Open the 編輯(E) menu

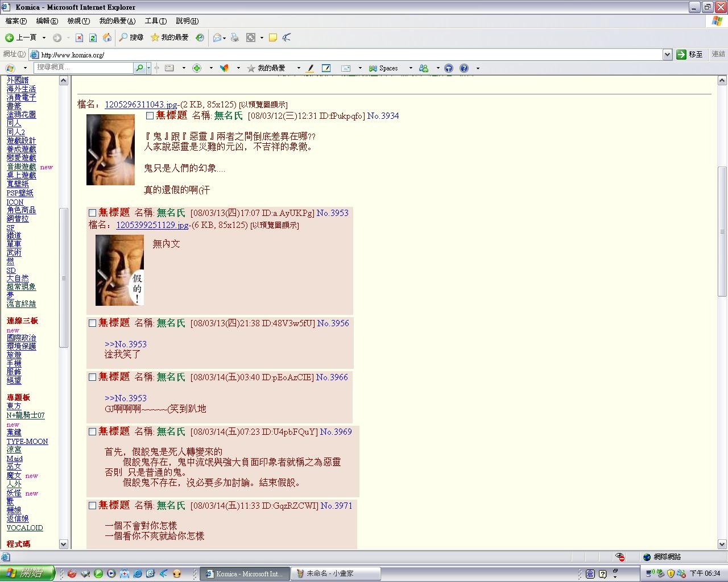pyautogui.click(x=47, y=21)
